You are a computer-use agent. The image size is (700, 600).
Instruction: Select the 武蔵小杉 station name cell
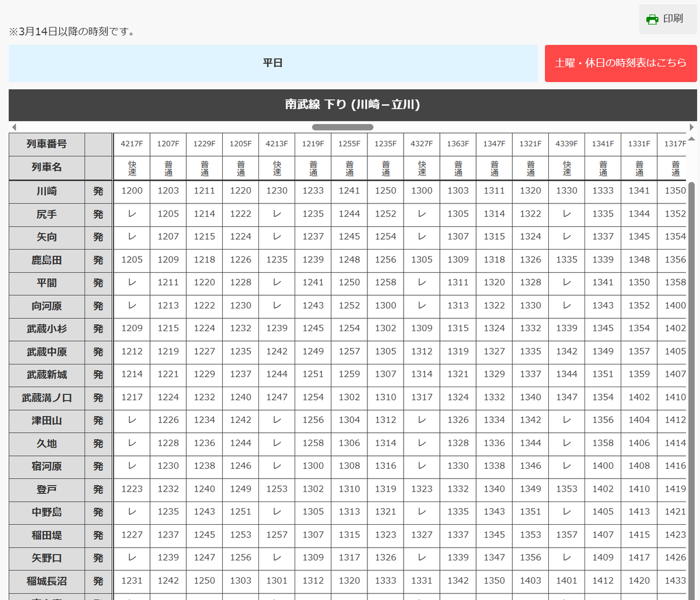pyautogui.click(x=45, y=328)
